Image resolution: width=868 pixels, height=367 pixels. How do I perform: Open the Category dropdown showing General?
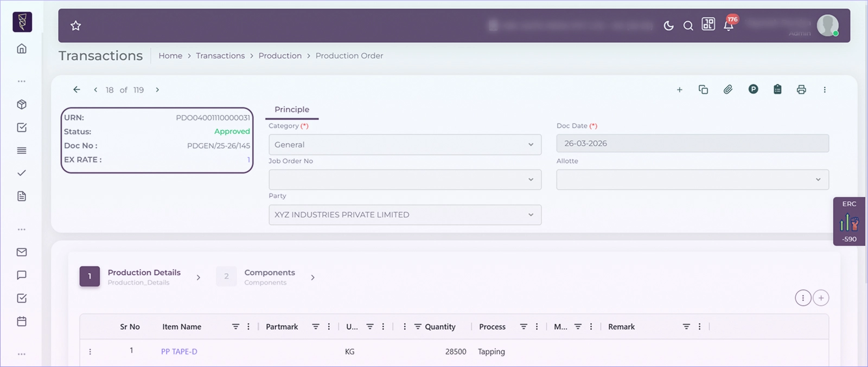(405, 145)
